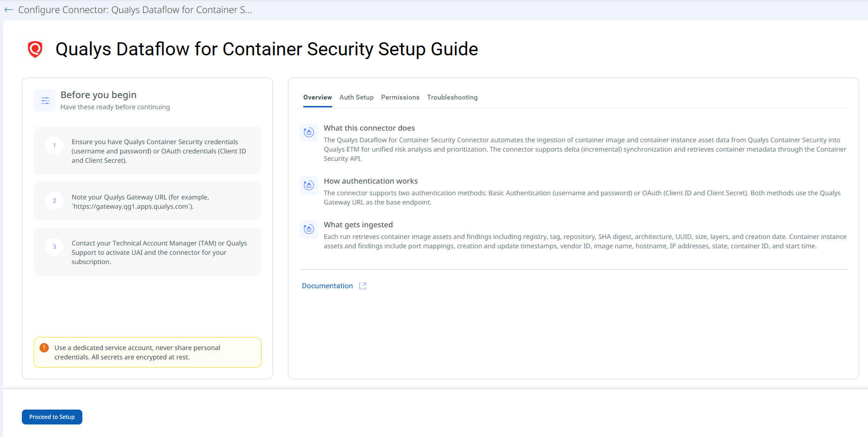This screenshot has width=868, height=437.
Task: Click the step 1 number badge
Action: coord(54,146)
